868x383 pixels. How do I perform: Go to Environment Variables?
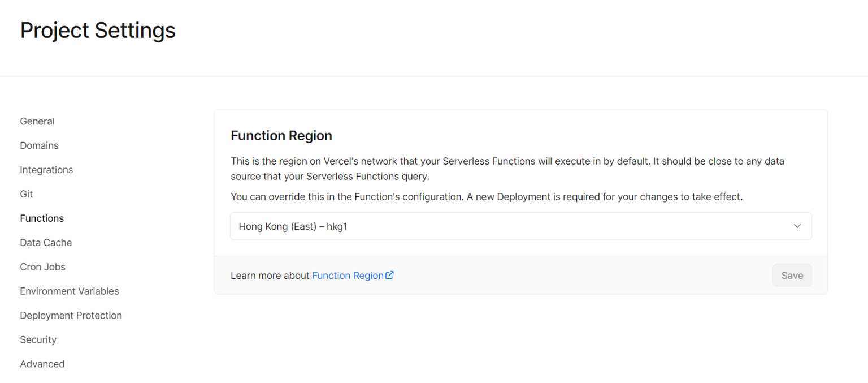tap(70, 291)
